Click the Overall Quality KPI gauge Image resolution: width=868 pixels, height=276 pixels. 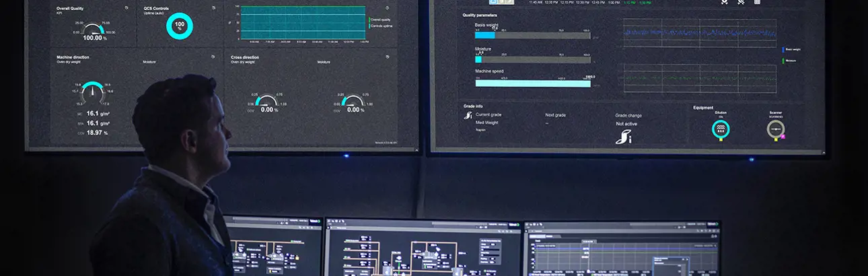pos(94,30)
